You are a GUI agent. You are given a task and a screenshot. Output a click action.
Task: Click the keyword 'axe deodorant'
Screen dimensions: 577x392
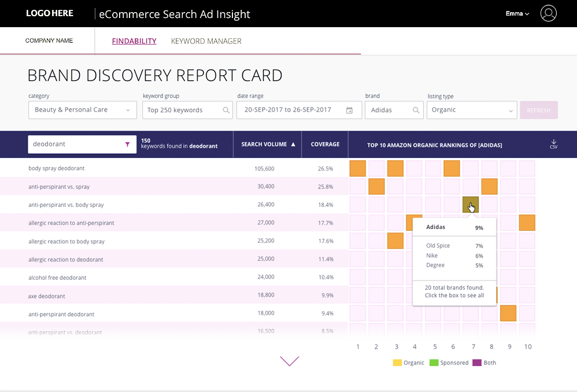(x=46, y=296)
